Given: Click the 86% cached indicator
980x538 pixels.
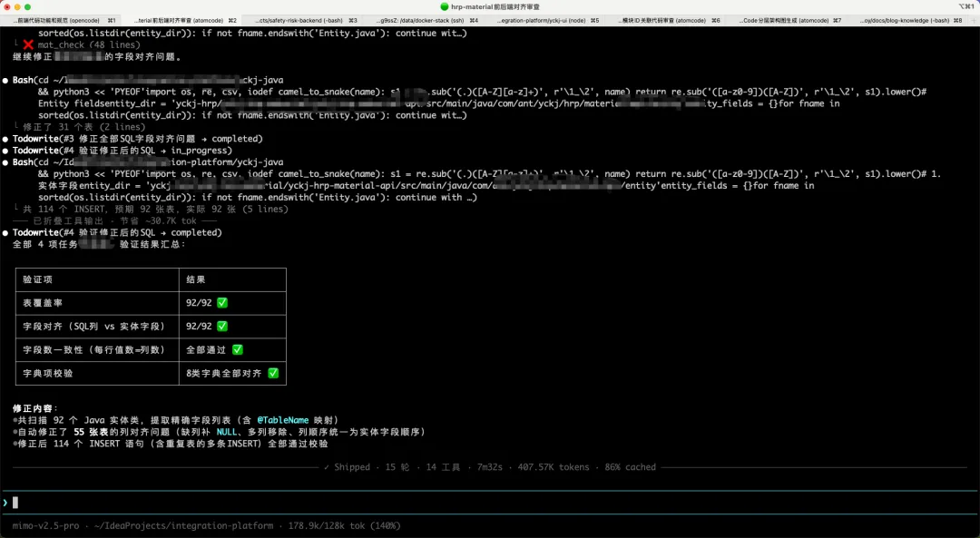Looking at the screenshot, I should 630,467.
